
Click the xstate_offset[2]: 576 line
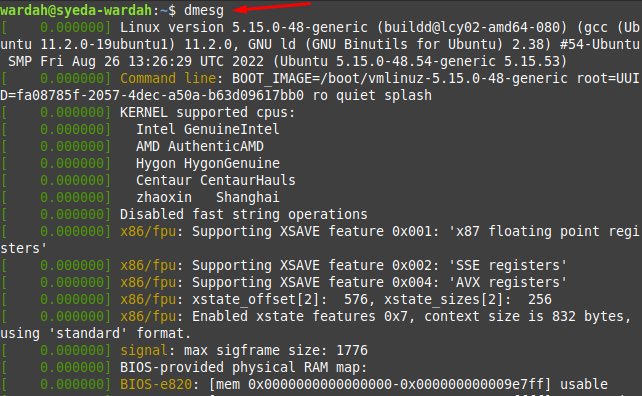coord(276,299)
